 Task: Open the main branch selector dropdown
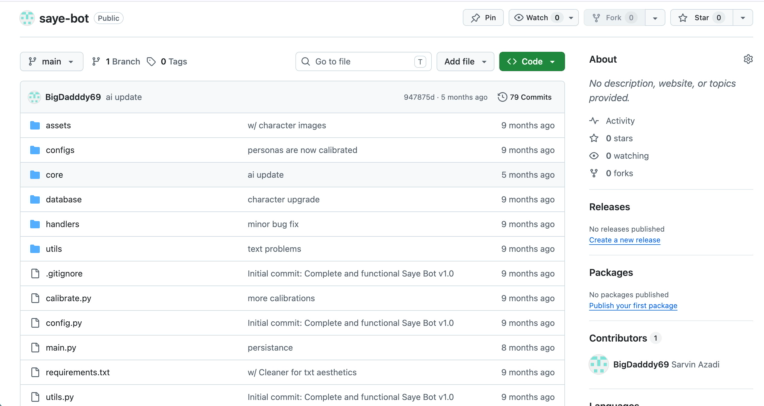pos(52,61)
